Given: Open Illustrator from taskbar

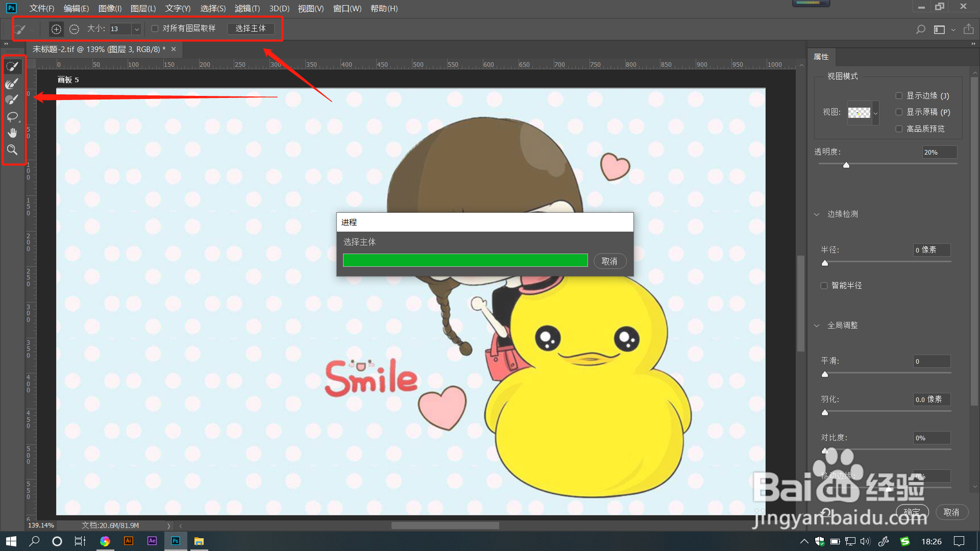Looking at the screenshot, I should point(129,541).
